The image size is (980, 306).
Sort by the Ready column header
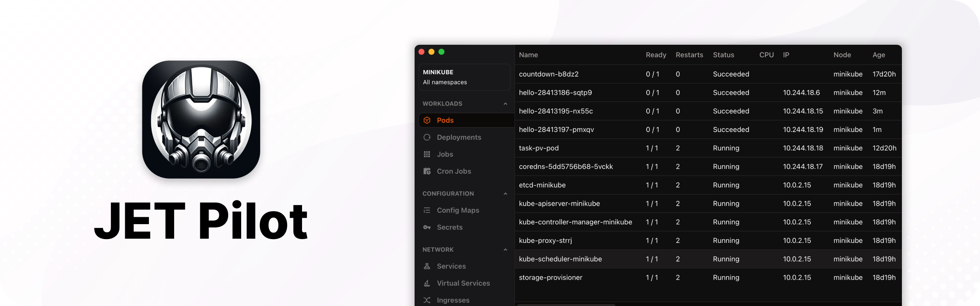[656, 55]
